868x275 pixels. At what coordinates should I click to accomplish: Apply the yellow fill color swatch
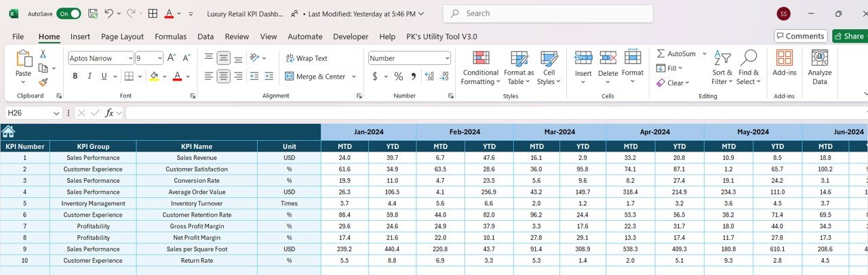pyautogui.click(x=154, y=77)
